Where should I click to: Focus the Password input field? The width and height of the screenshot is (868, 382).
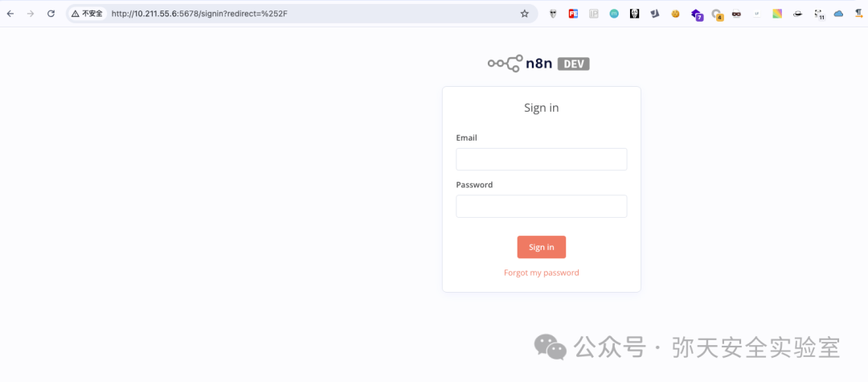[542, 206]
